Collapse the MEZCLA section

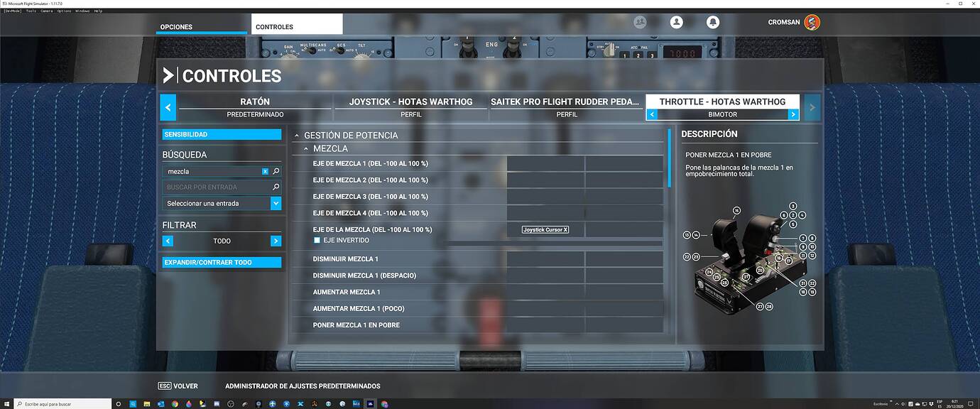pyautogui.click(x=307, y=148)
